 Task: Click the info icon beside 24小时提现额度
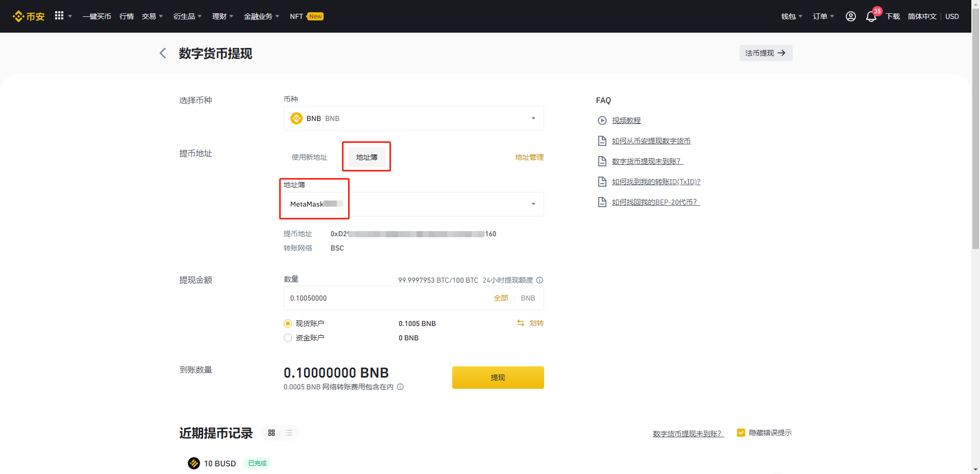coord(540,280)
